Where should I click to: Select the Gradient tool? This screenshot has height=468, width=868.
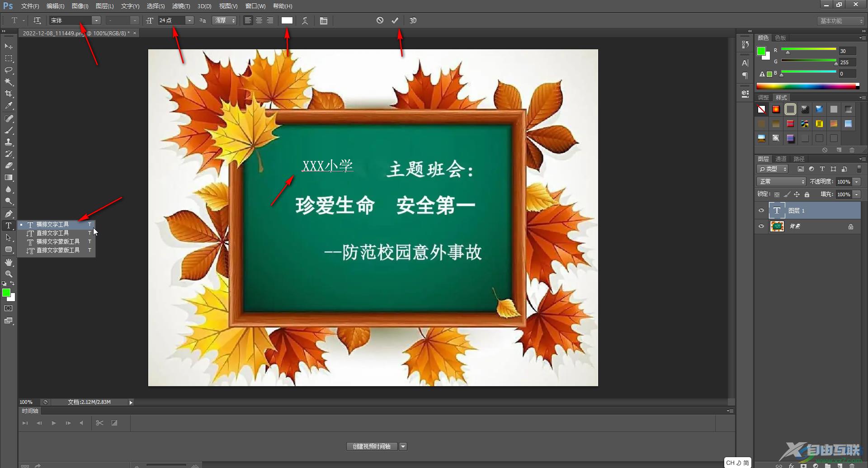pyautogui.click(x=9, y=178)
